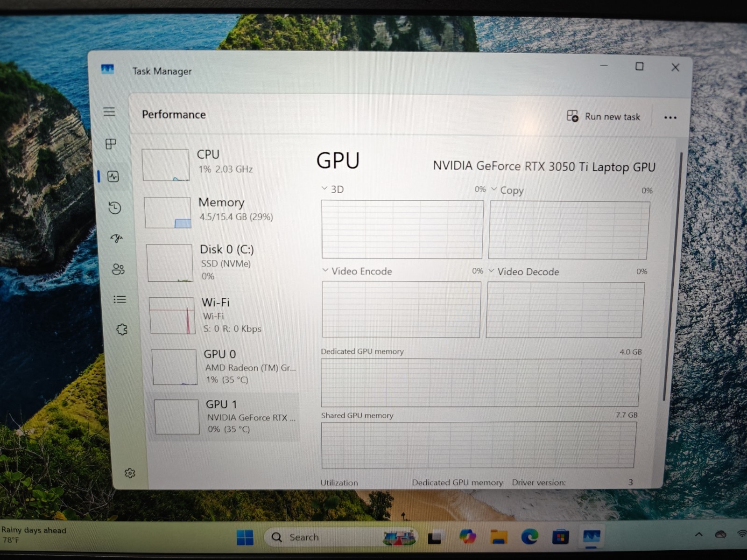The height and width of the screenshot is (560, 747).
Task: Click the Wi-Fi throughput mini graph thumbnail
Action: pos(172,316)
